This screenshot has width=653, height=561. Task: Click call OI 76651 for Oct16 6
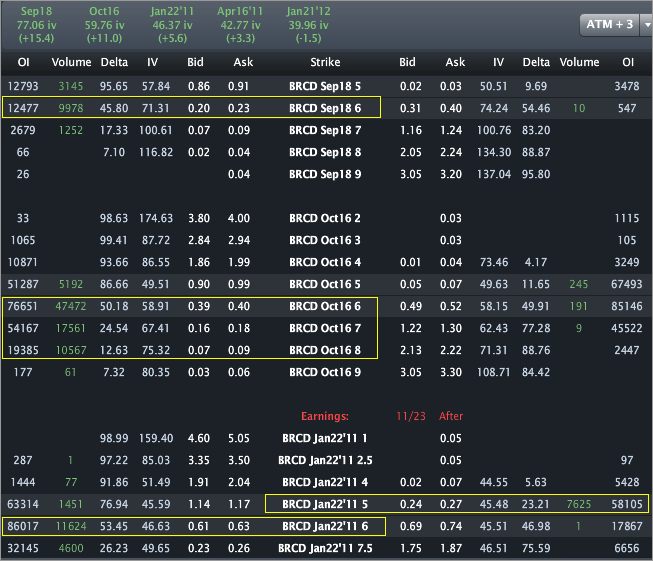coord(23,307)
